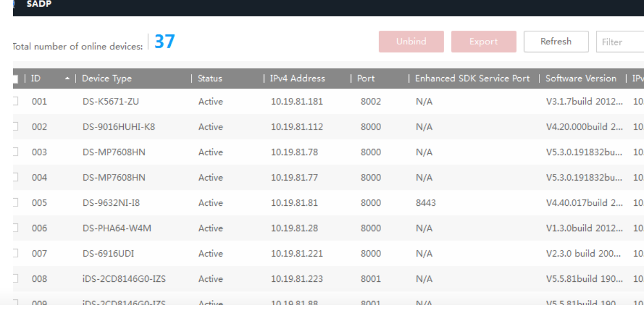Sort by Enhanced SDK Service Port header
This screenshot has width=644, height=312.
click(x=472, y=78)
